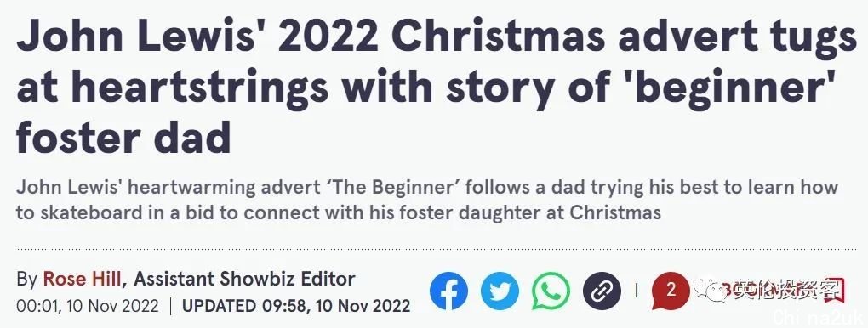
Task: Copy the article link with chain icon
Action: pos(602,291)
